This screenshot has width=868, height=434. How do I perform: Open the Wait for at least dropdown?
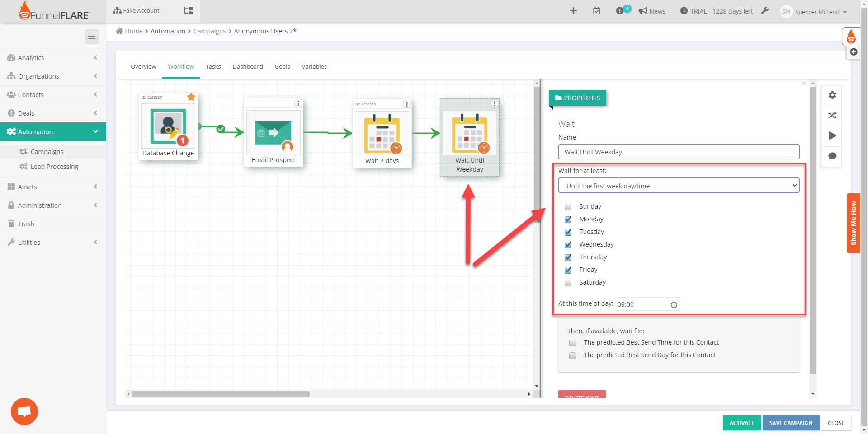(x=679, y=186)
